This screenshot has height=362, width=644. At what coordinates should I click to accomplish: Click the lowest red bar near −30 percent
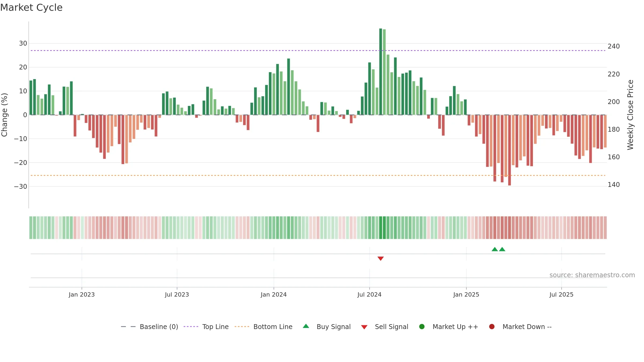(x=509, y=150)
